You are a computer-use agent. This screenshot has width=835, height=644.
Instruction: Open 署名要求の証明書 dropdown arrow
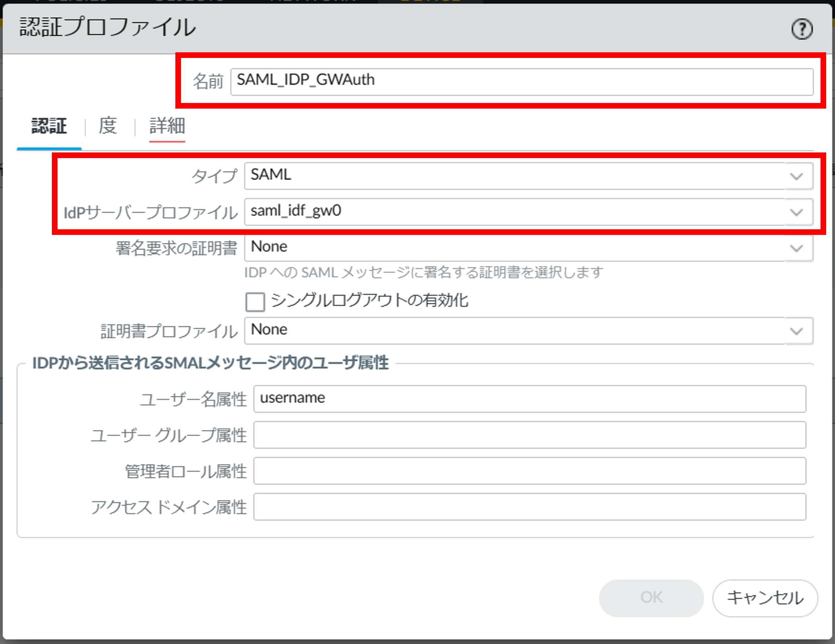point(796,248)
